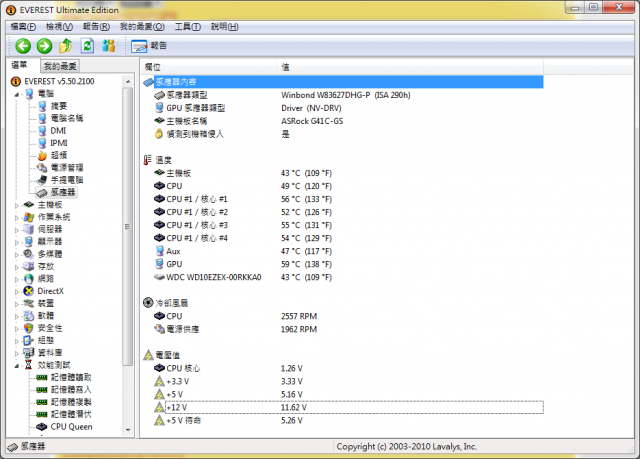The width and height of the screenshot is (640, 459).
Task: Click the 欄位 column header
Action: 209,67
